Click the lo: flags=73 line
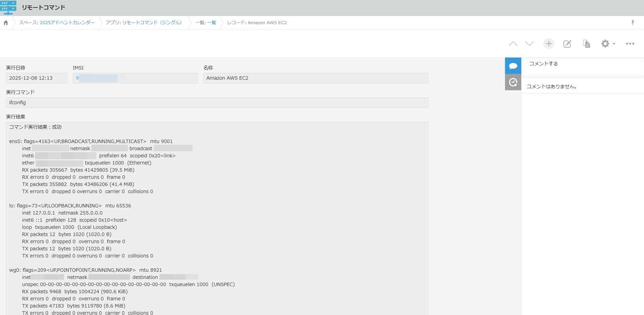Viewport: 644px width, 315px height. click(70, 206)
